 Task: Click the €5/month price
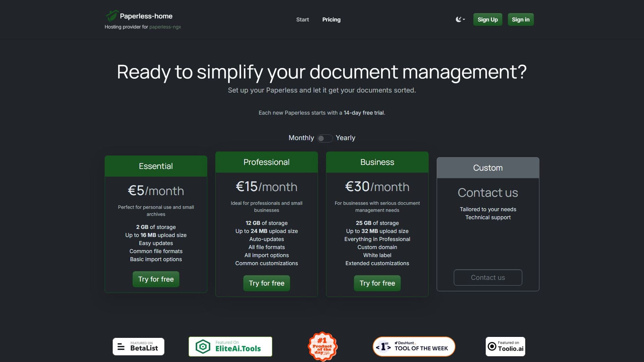click(x=156, y=191)
